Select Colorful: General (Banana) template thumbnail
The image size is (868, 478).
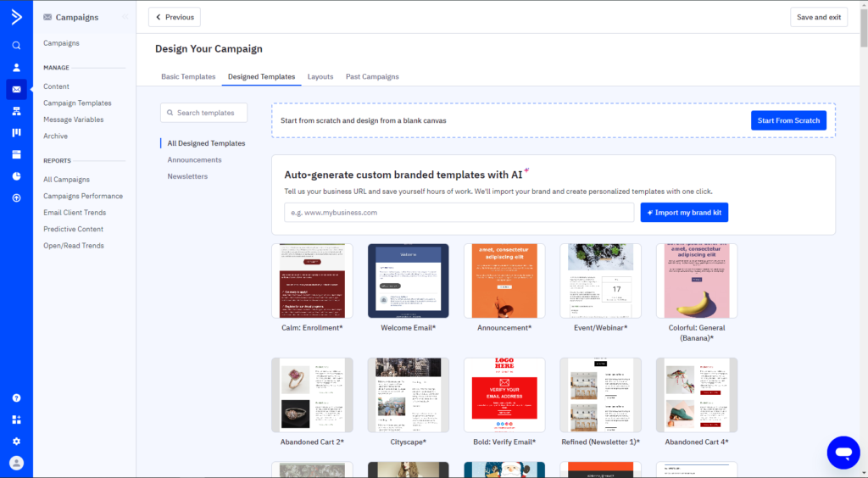697,281
